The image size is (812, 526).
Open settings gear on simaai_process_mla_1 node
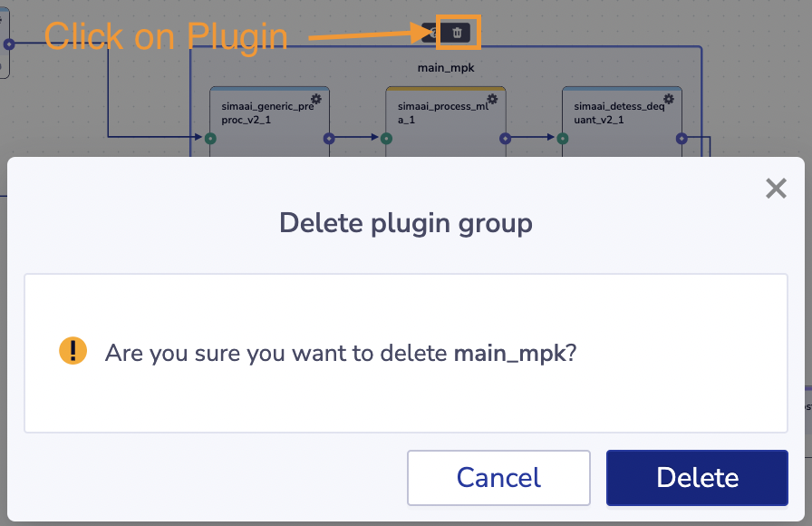(493, 99)
